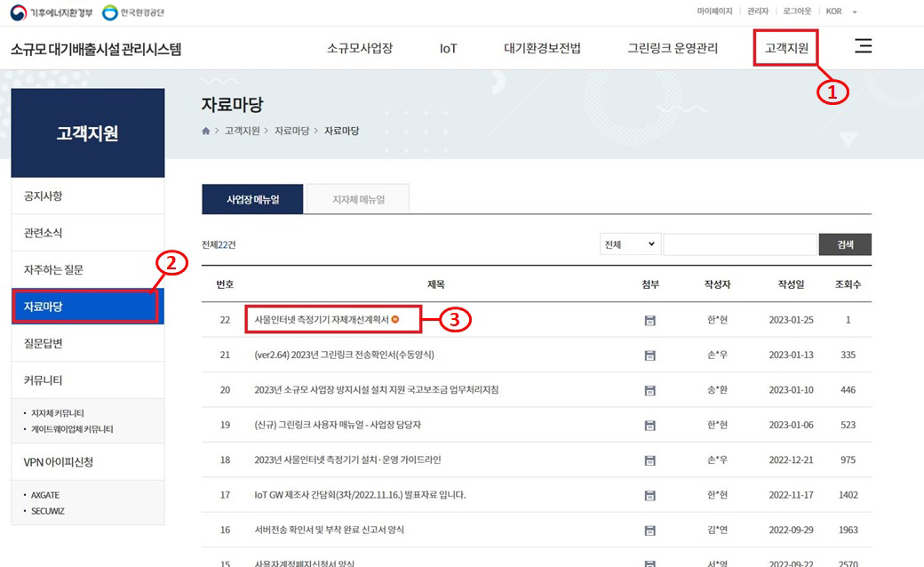Click attachment icon for post 16
This screenshot has width=924, height=567.
[649, 530]
